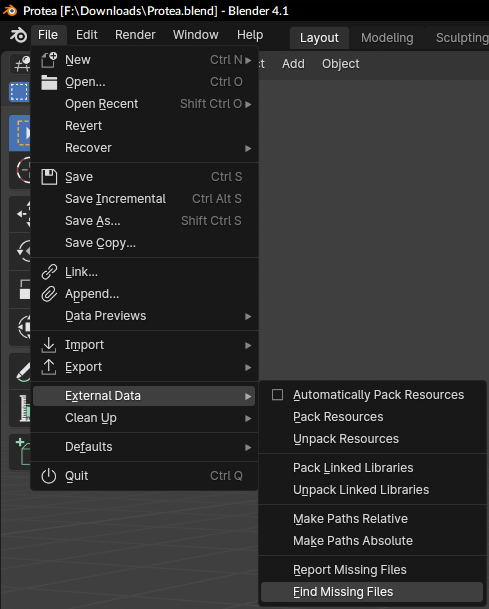
Task: Choose Save Copy... entry
Action: [144, 243]
